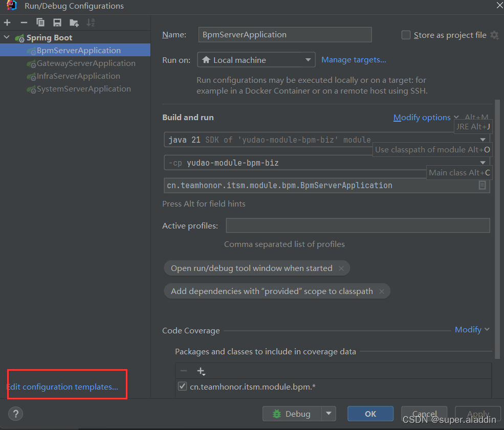Expand the -cp yudao-module-bpm-biz classpath dropdown

(483, 163)
